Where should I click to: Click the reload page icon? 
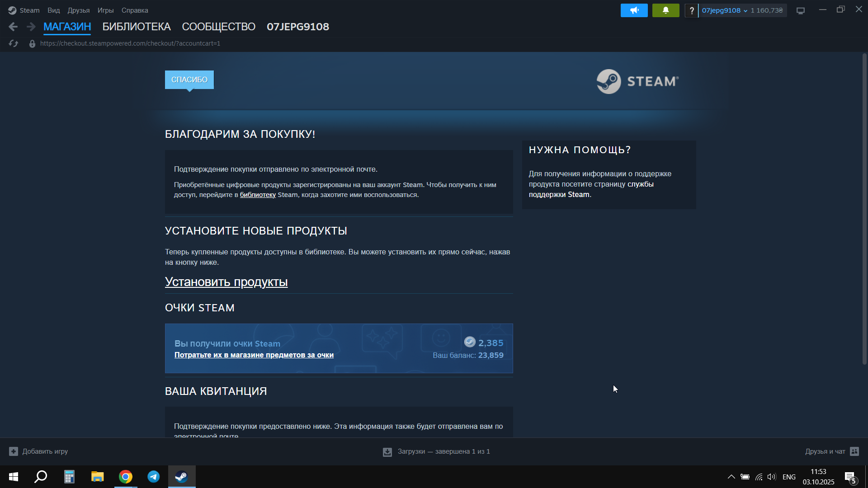click(14, 43)
